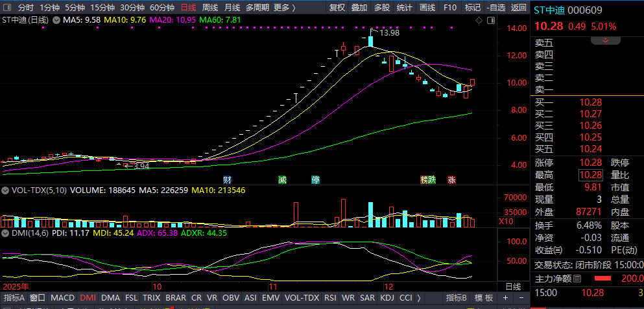Click the 返回 back button
Viewport: 644px width, 309px height.
point(518,7)
